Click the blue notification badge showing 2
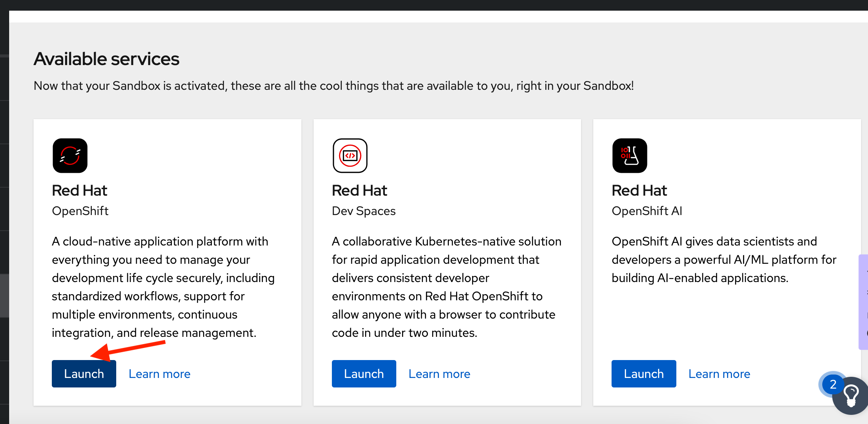The height and width of the screenshot is (424, 868). tap(833, 384)
